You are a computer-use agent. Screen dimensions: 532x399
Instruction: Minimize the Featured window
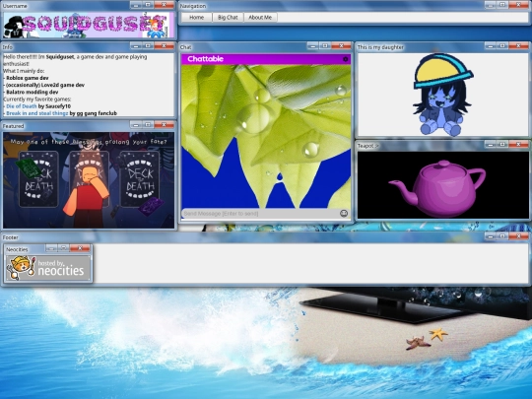[136, 125]
